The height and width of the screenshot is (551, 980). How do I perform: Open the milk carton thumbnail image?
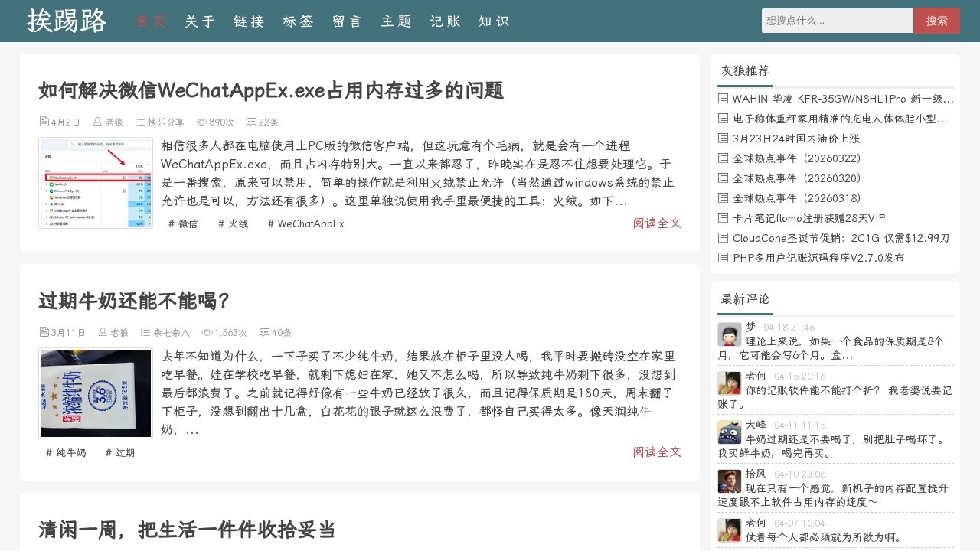click(x=96, y=393)
